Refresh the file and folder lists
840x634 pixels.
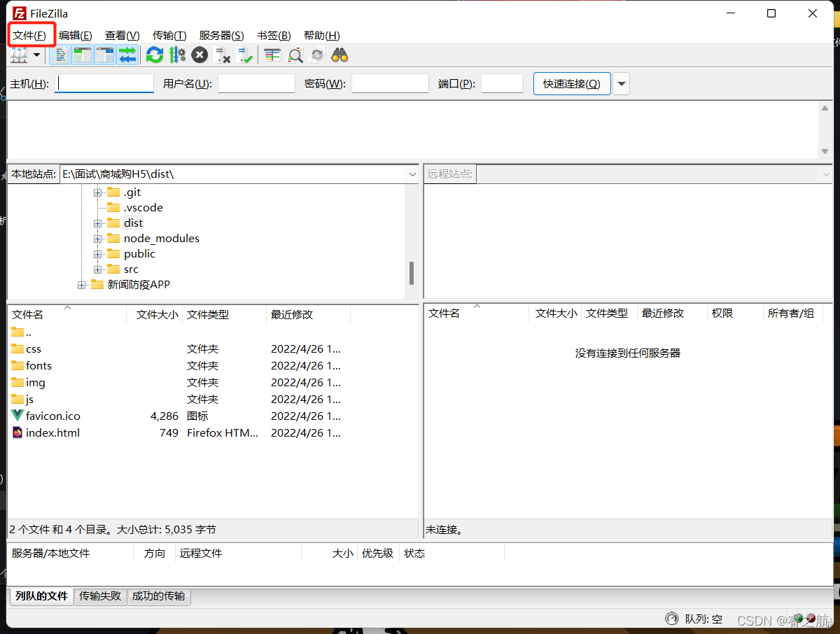coord(155,55)
